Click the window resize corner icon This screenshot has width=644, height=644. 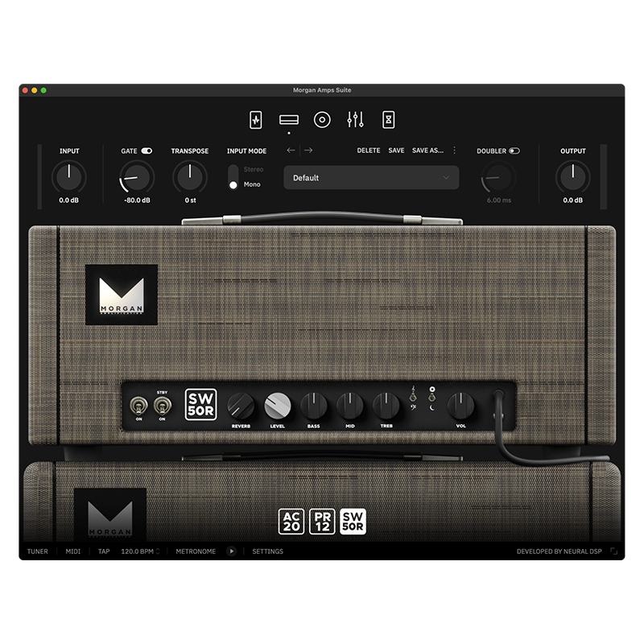click(613, 551)
